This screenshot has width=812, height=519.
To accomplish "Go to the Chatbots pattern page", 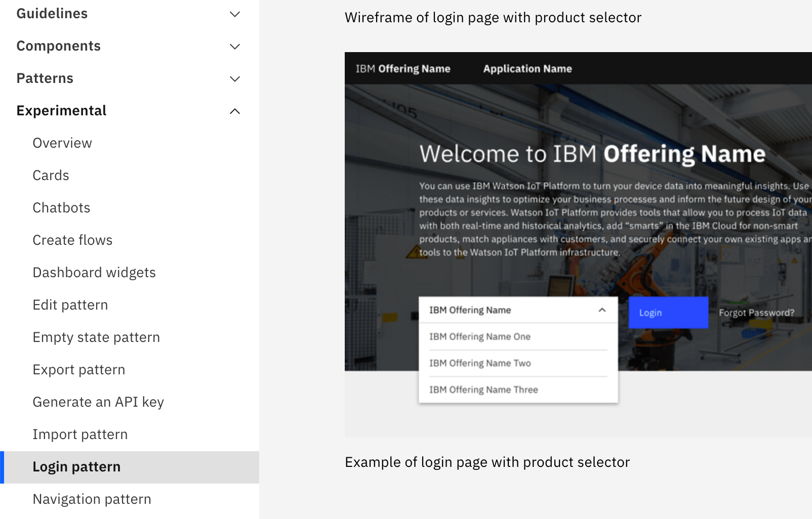I will click(x=61, y=207).
